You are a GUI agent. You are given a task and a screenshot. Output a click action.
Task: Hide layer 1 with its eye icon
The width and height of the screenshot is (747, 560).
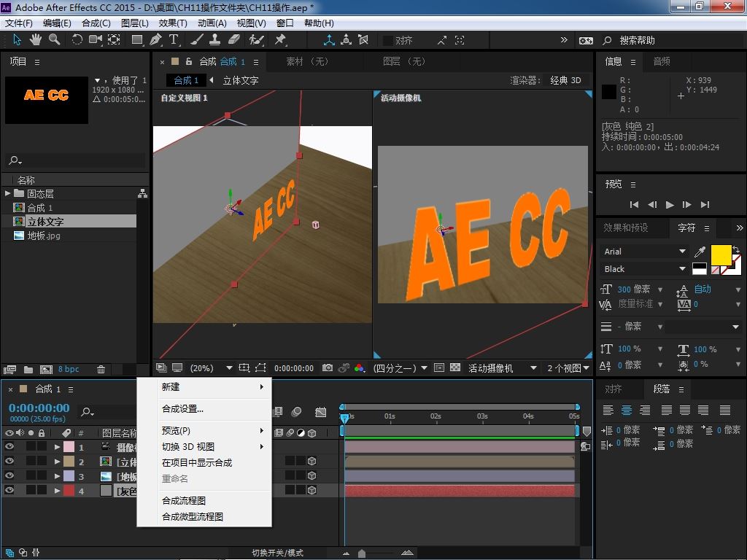coord(9,447)
